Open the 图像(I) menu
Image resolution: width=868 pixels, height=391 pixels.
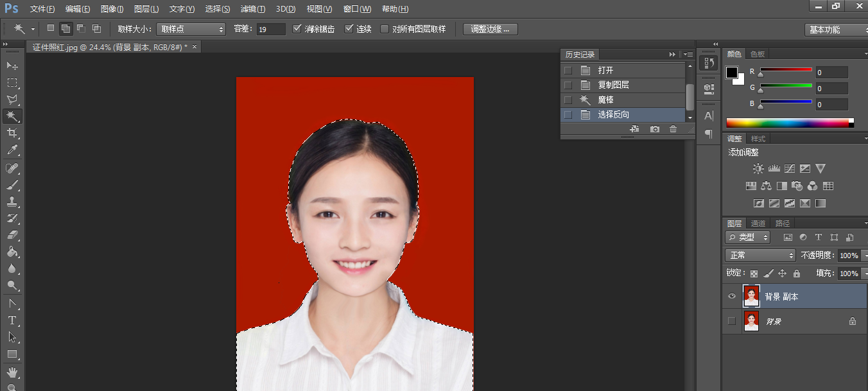coord(112,9)
